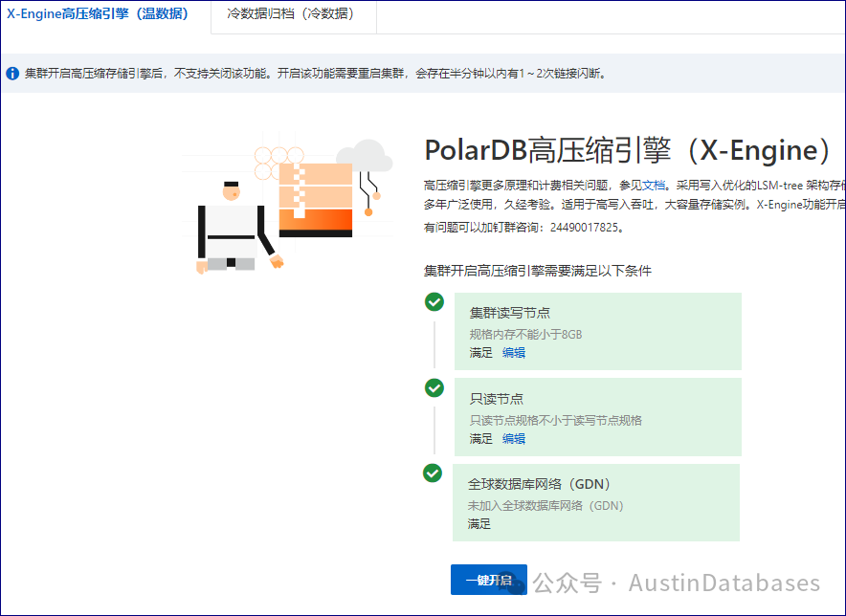
Task: Click the banner notice text about 重启集群
Action: (x=316, y=74)
